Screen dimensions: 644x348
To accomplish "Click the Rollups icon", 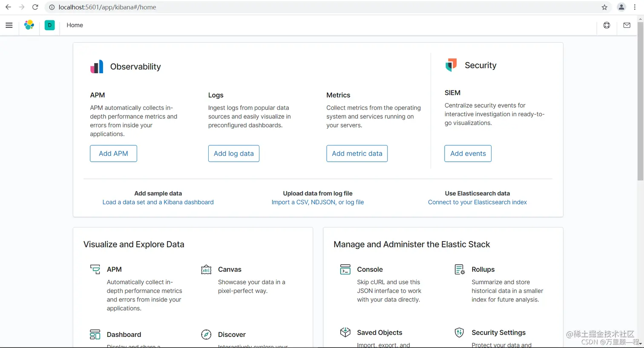I will tap(460, 270).
